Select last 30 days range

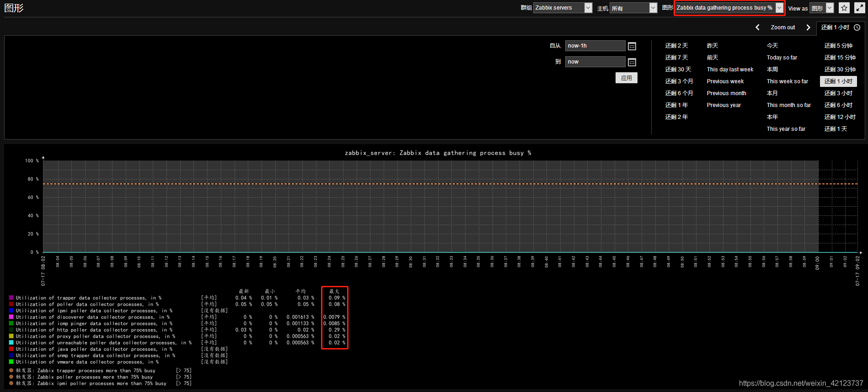pos(678,70)
